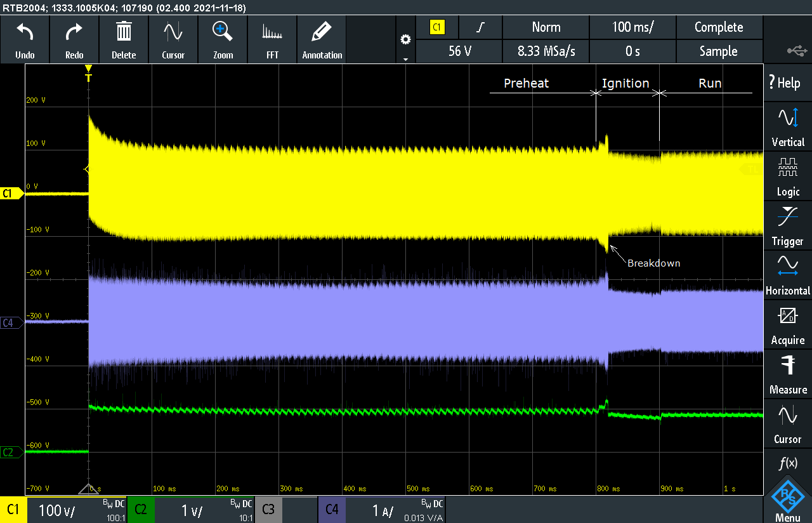
Task: Click the yellow trigger position marker
Action: (x=88, y=70)
